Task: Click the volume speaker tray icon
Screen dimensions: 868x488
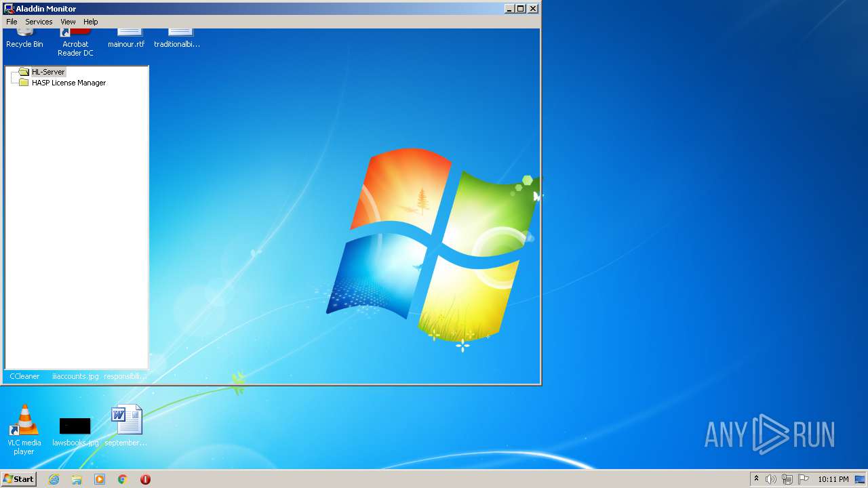Action: pyautogui.click(x=771, y=479)
